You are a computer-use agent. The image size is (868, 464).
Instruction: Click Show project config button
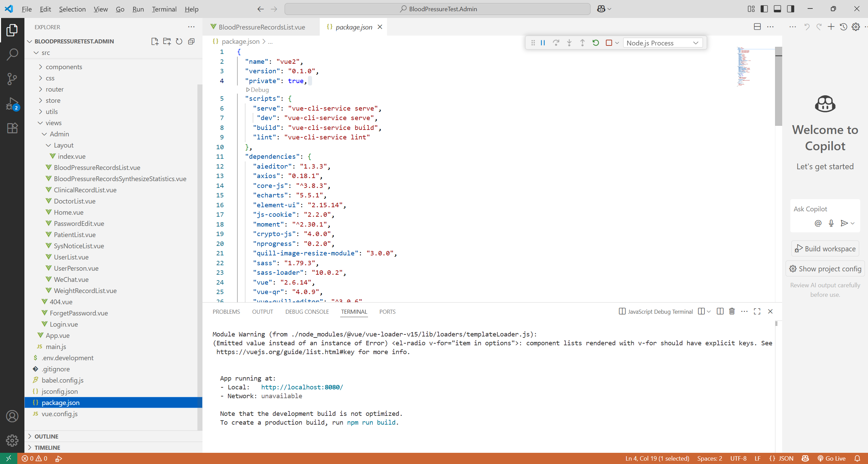[x=825, y=269]
